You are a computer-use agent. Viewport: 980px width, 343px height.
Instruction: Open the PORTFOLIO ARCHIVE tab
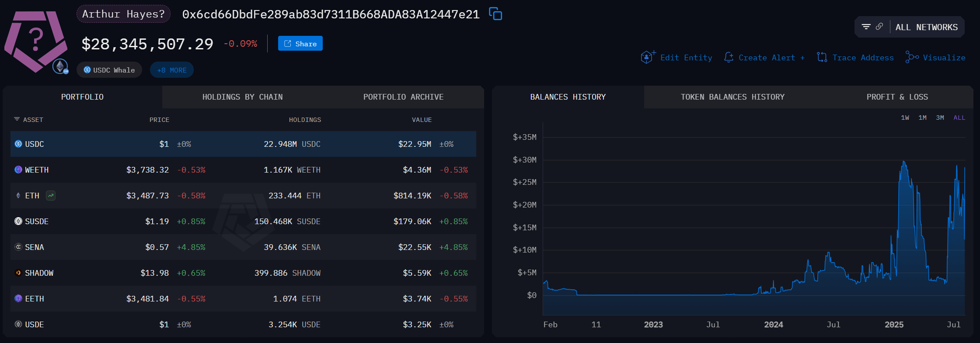pos(403,97)
